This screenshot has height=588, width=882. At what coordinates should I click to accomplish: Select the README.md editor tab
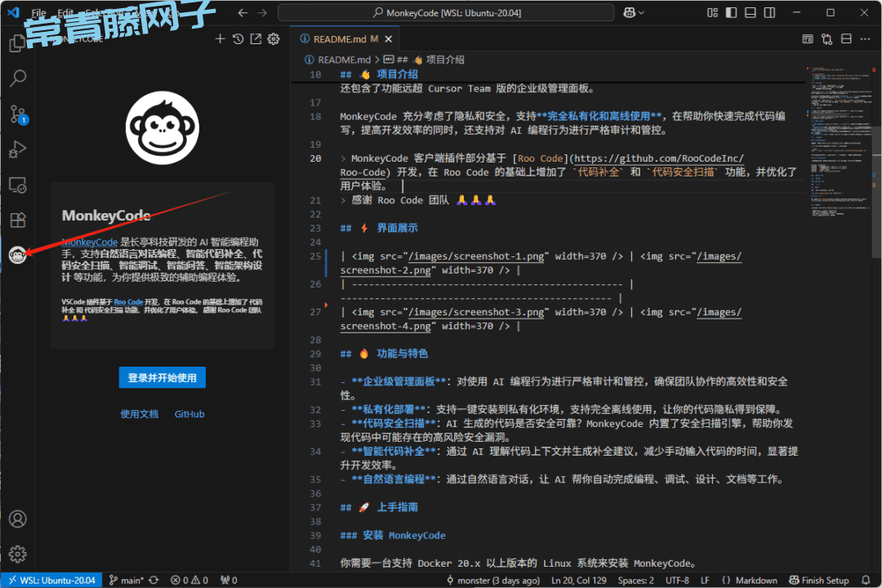coord(345,39)
